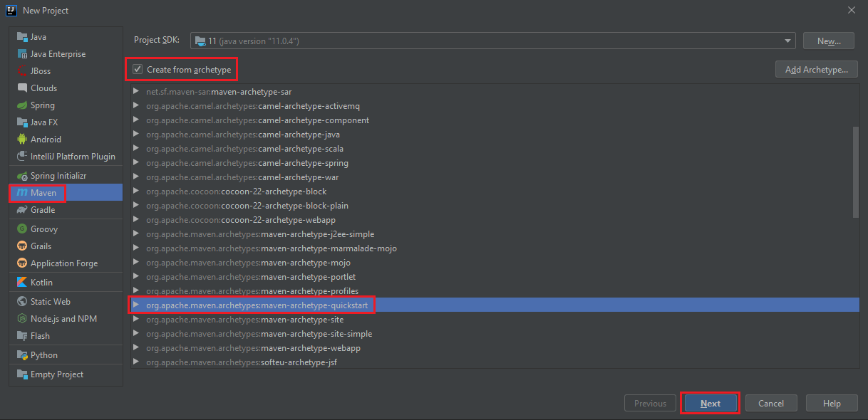The height and width of the screenshot is (420, 868).
Task: Select the Spring project type
Action: point(41,105)
